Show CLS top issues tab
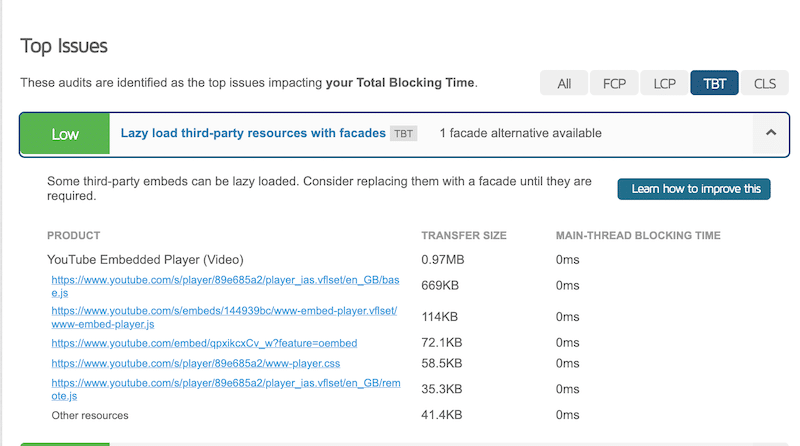800x446 pixels. 764,83
